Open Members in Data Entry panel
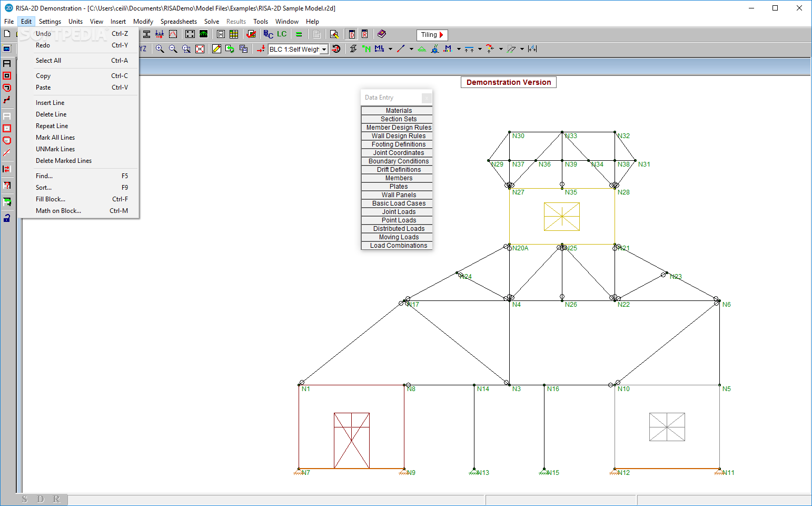812x506 pixels. [x=397, y=178]
